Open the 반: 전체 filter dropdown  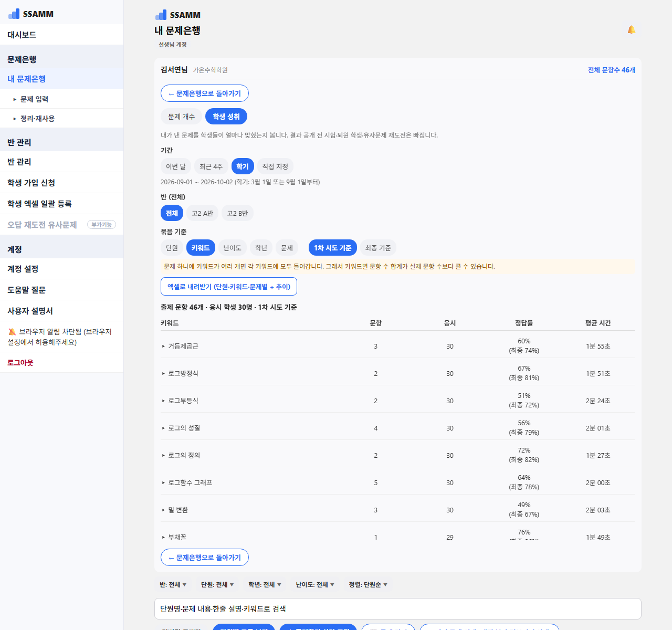173,585
